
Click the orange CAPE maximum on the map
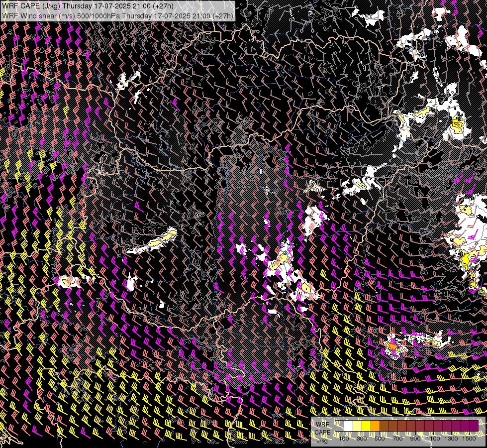pyautogui.click(x=392, y=346)
